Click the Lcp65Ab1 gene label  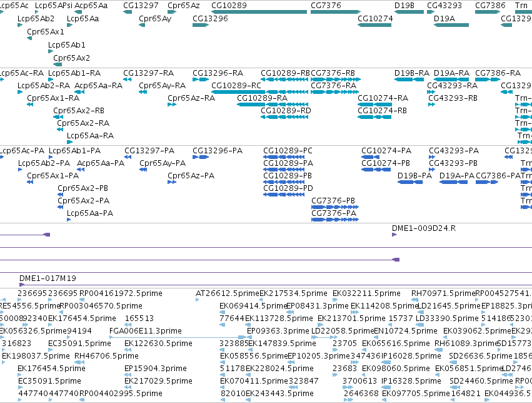coord(66,45)
